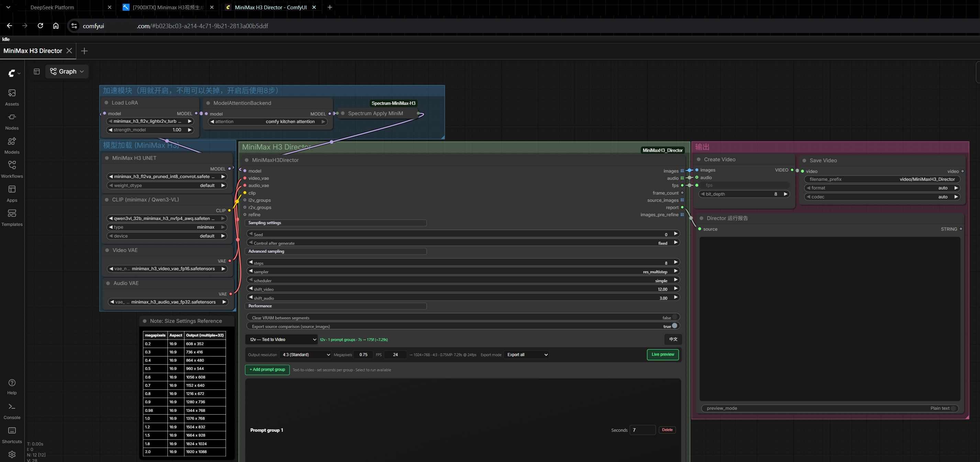980x462 pixels.
Task: Open a new browser tab
Action: (330, 7)
